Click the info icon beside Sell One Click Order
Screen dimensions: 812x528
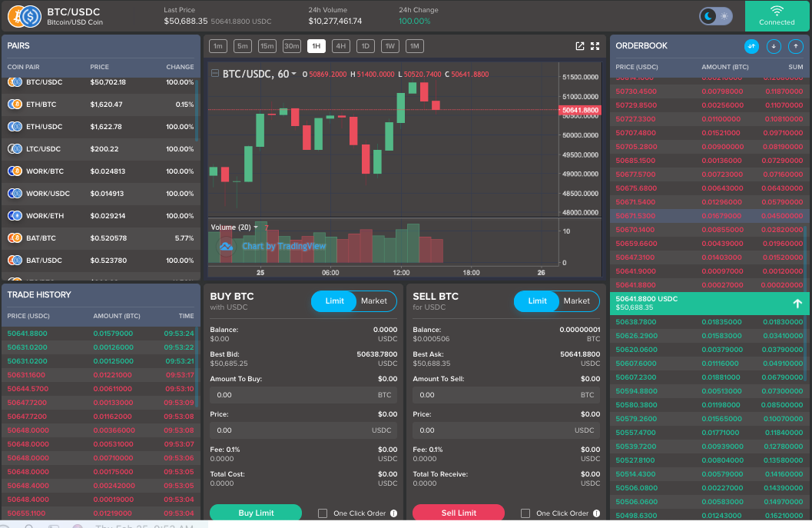596,513
